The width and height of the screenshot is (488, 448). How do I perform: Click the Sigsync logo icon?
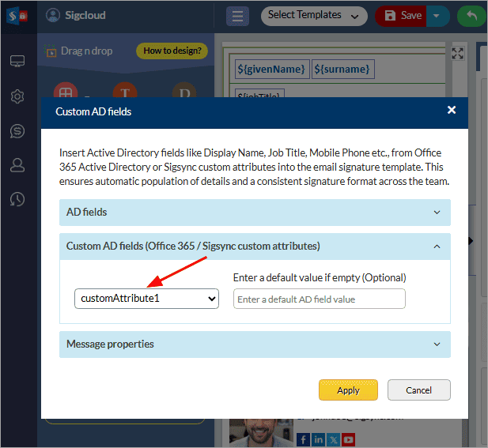click(x=17, y=17)
